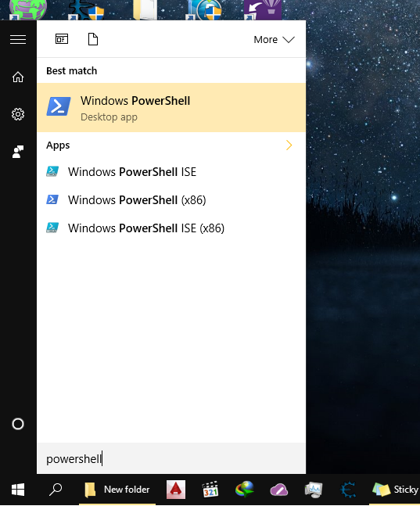The height and width of the screenshot is (506, 420).
Task: Open the blue spiky E taskbar icon
Action: pos(348,490)
